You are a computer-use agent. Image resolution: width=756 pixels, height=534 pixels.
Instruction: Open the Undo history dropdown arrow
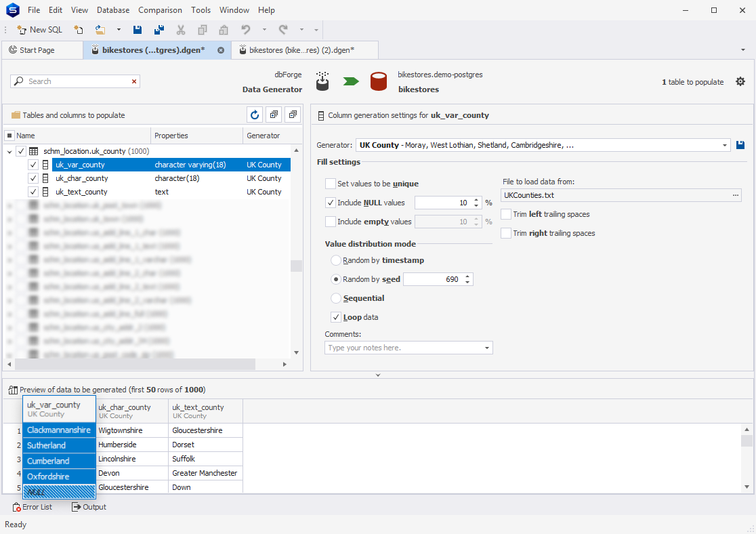click(264, 30)
